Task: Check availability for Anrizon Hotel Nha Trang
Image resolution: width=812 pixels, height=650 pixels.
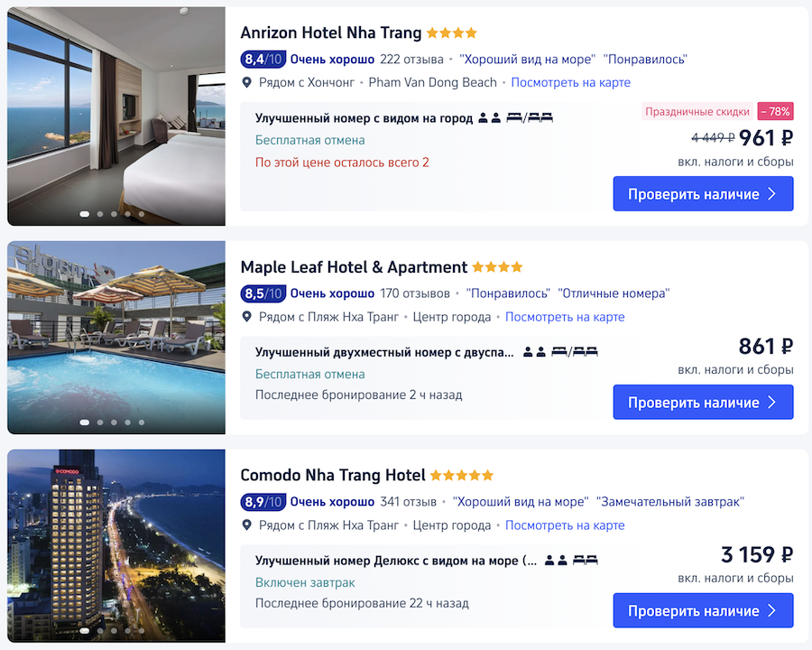Action: point(703,194)
